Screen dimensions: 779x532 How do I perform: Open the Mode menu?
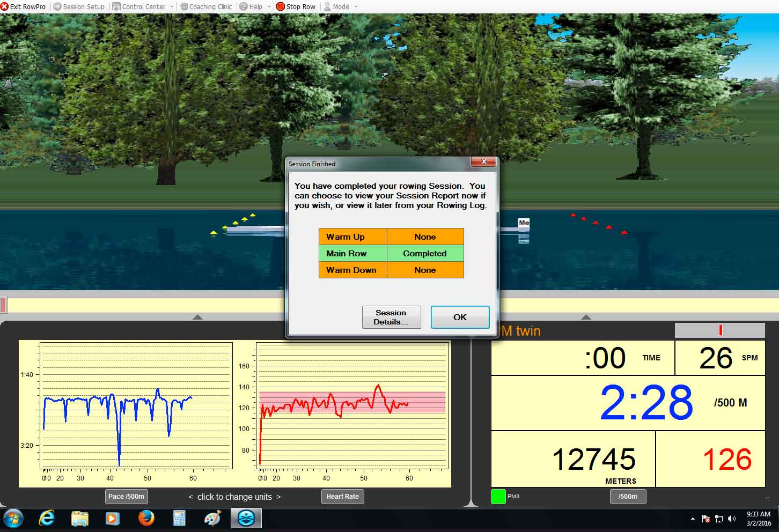pyautogui.click(x=336, y=6)
